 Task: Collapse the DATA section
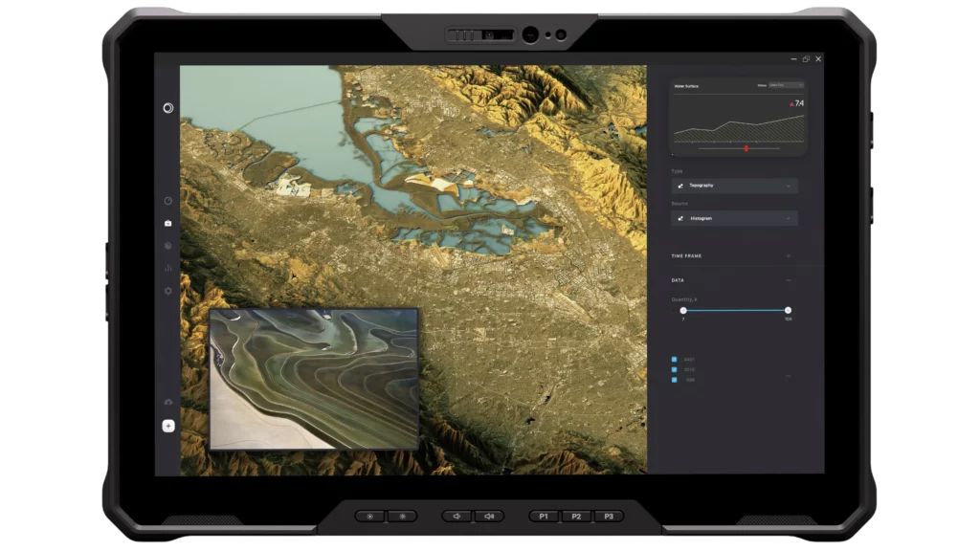point(788,281)
